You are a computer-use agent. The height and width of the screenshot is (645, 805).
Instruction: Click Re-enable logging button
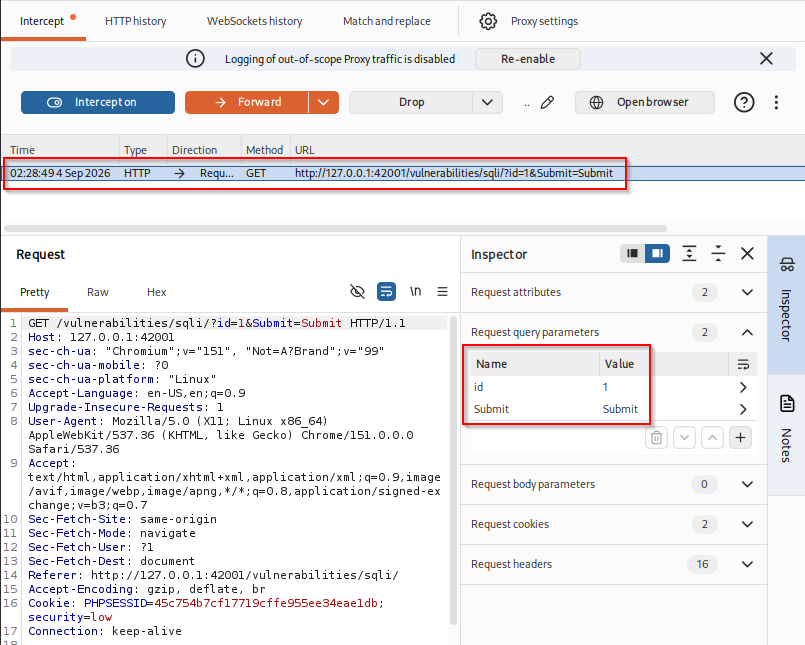point(528,59)
